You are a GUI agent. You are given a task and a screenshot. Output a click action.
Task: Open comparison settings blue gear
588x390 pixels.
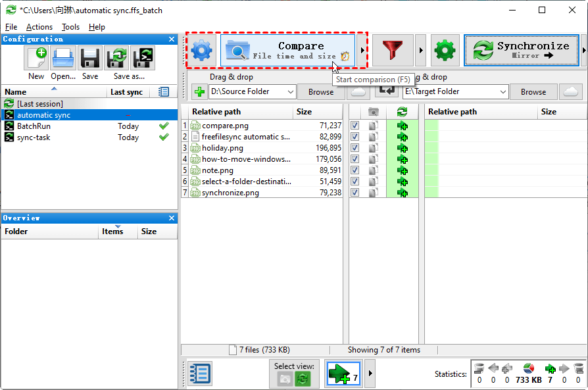coord(202,50)
